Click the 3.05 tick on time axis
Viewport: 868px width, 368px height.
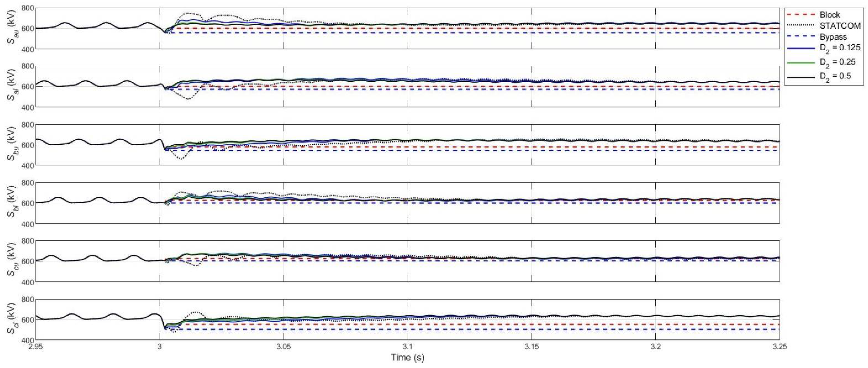(x=283, y=347)
